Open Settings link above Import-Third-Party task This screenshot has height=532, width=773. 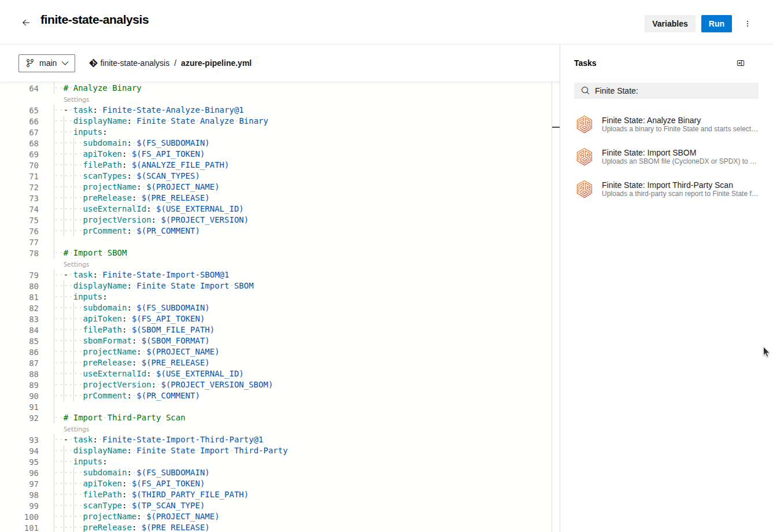pos(76,429)
